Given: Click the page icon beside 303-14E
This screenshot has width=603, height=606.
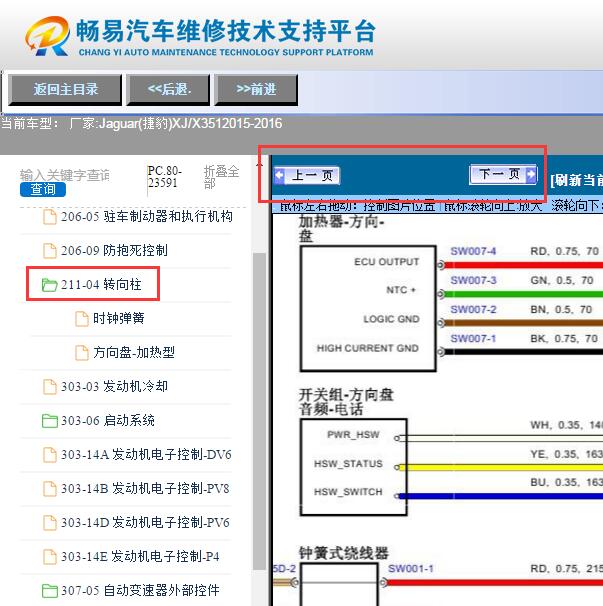Looking at the screenshot, I should 49,557.
